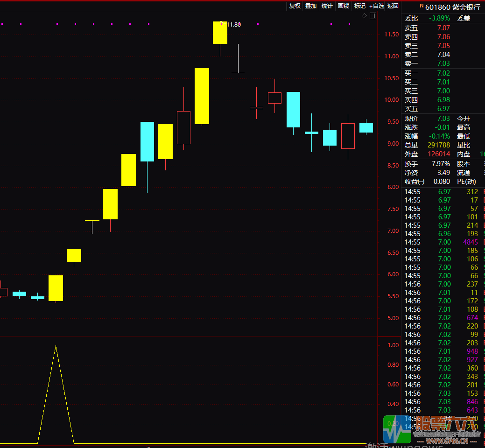The width and height of the screenshot is (485, 448).
Task: Toggle the side panel layout icon
Action: (x=373, y=16)
